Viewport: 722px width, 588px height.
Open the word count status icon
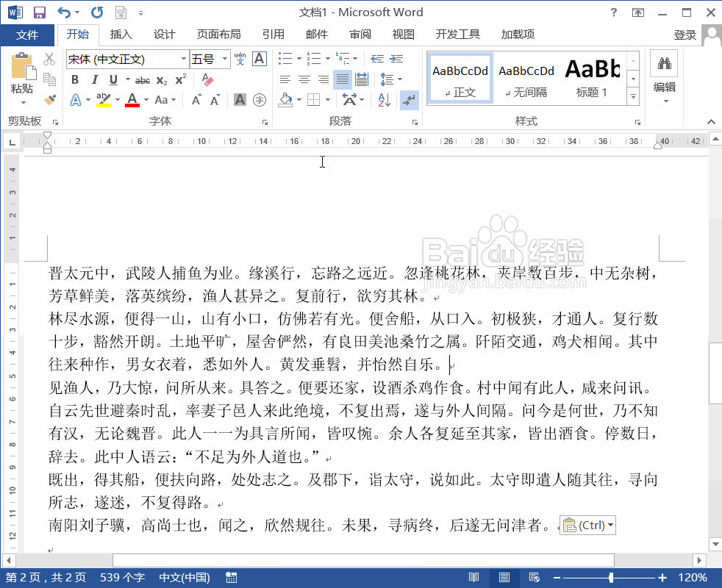click(231, 578)
